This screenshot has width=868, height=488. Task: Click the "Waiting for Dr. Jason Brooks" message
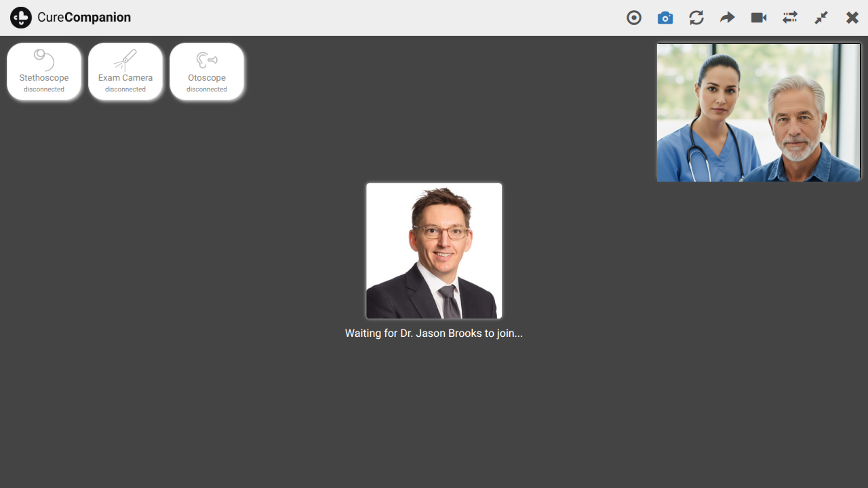point(434,333)
